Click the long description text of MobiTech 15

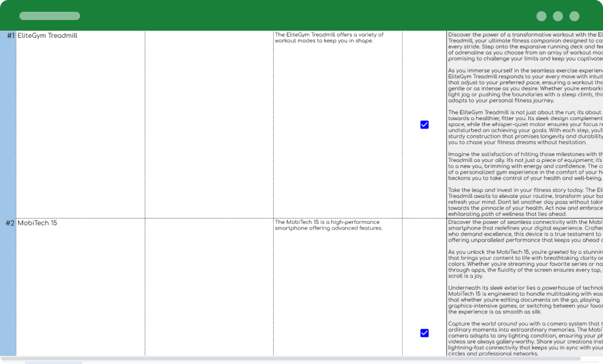click(525, 287)
